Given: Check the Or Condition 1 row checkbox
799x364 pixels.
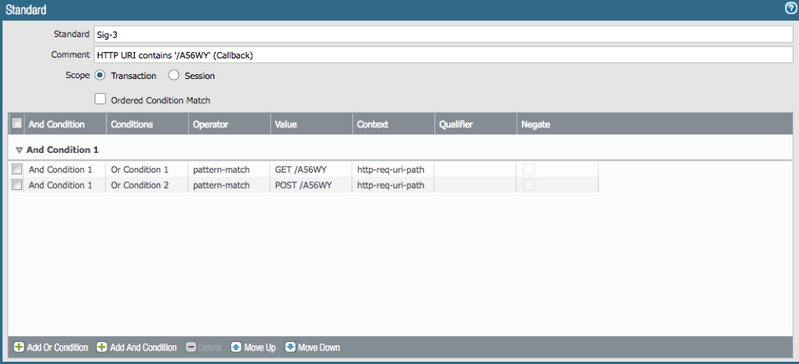Looking at the screenshot, I should tap(17, 169).
